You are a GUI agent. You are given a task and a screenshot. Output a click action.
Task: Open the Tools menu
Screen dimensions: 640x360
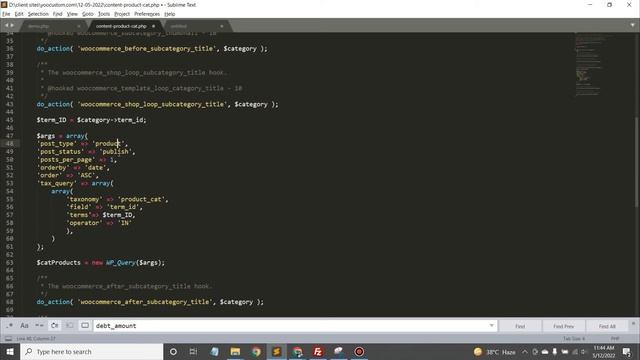(104, 14)
